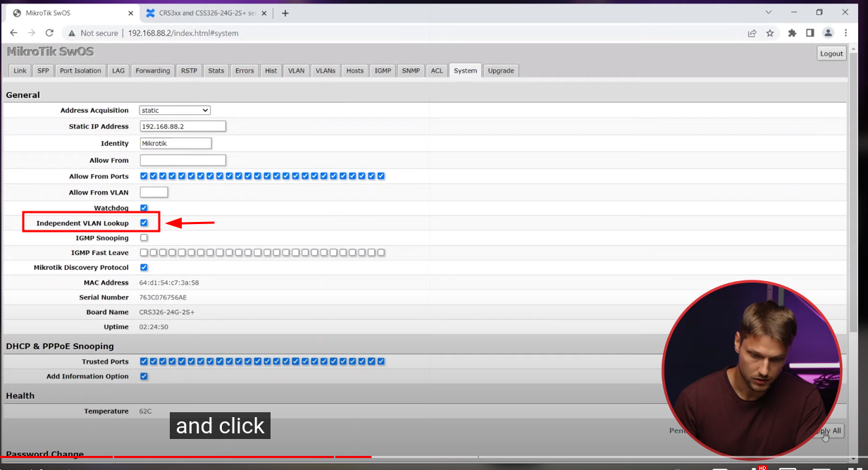Uncheck Independent VLAN Lookup
This screenshot has height=470, width=868.
coord(144,223)
